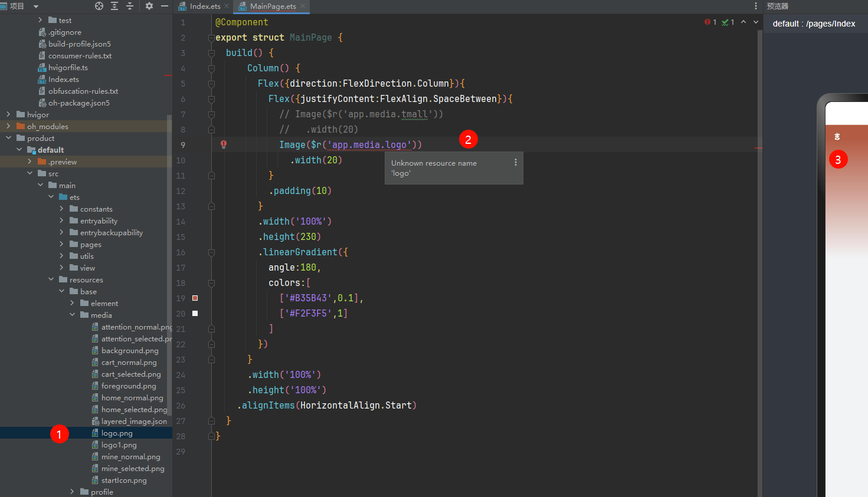The height and width of the screenshot is (497, 868).
Task: Expand the .preview folder
Action: click(x=30, y=162)
